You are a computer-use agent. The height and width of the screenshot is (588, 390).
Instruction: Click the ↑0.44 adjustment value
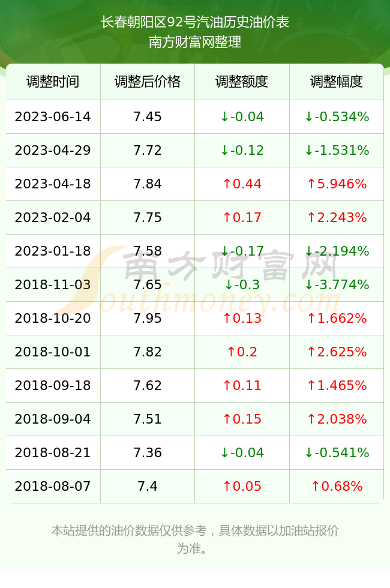point(242,184)
